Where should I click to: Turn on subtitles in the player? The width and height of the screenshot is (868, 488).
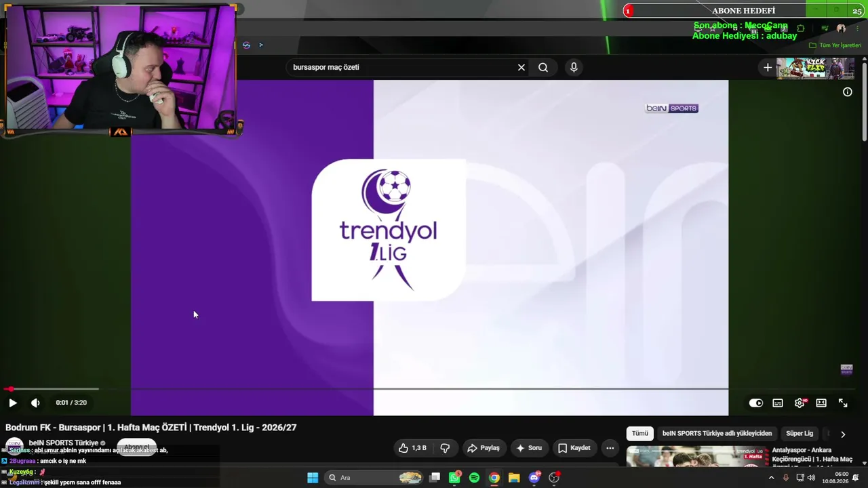coord(778,403)
